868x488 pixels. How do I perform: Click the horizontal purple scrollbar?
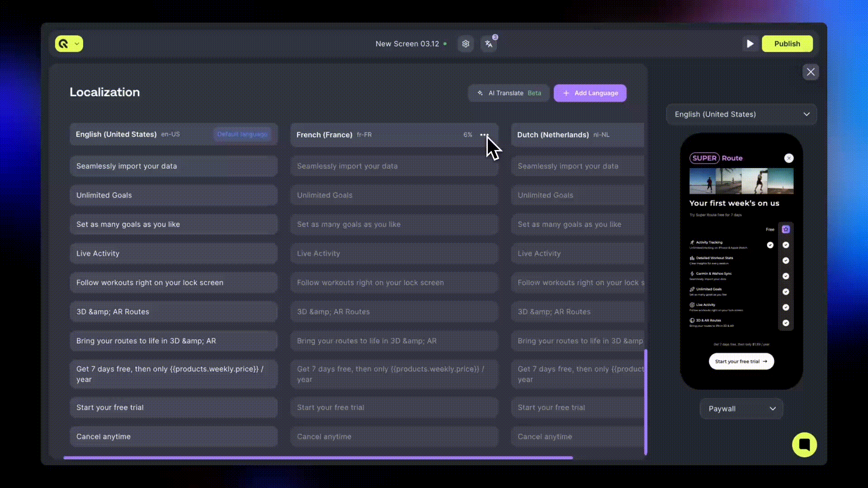[318, 458]
